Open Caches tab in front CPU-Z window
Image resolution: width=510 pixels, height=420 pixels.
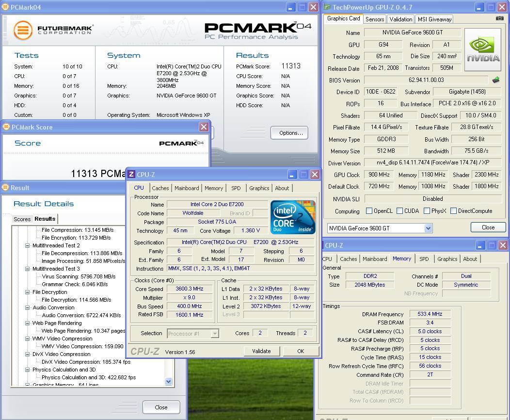point(160,188)
